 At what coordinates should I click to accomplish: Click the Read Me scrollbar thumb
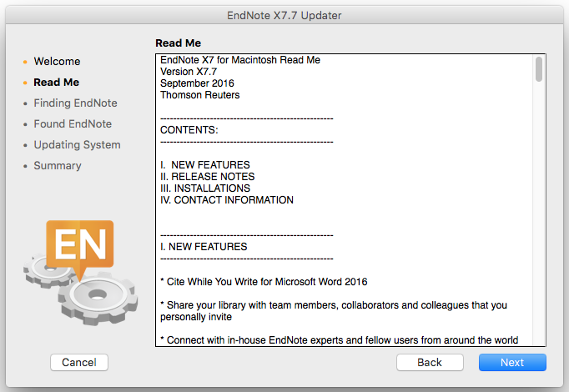click(x=539, y=69)
